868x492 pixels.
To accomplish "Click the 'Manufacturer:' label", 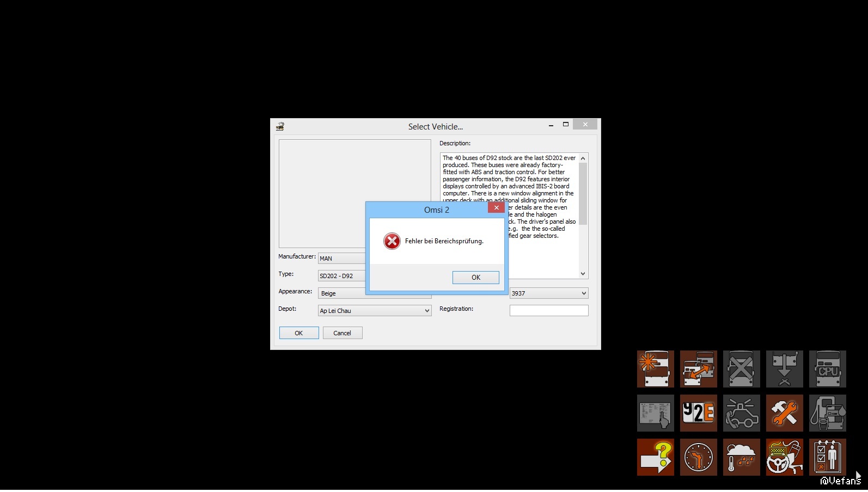I will tap(297, 256).
